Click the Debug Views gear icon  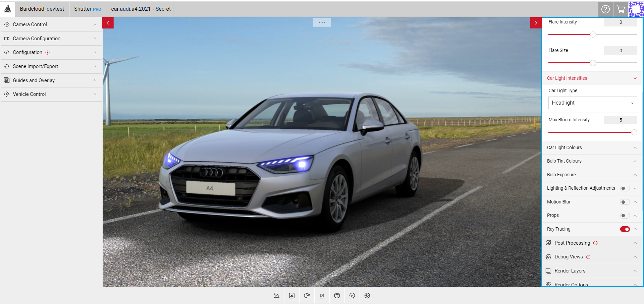tap(548, 257)
